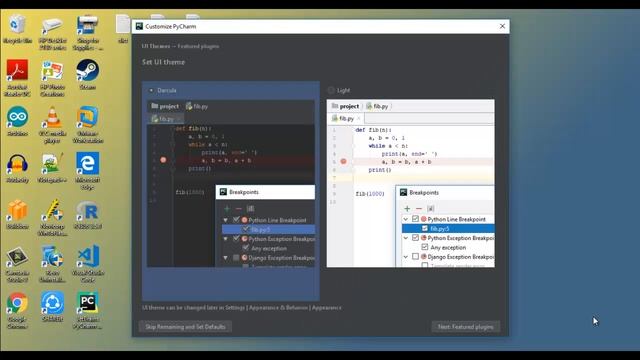Viewport: 640px width, 360px height.
Task: Click the PyCharm icon in the dialog title bar
Action: 139,26
